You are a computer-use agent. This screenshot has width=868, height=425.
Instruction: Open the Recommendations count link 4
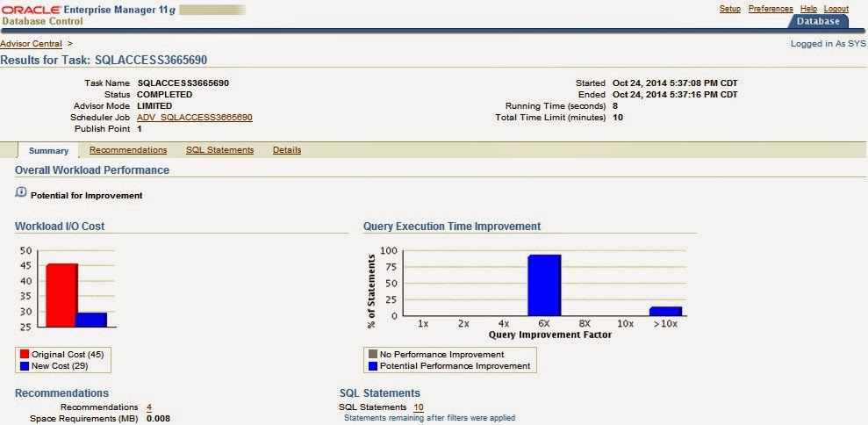click(149, 407)
